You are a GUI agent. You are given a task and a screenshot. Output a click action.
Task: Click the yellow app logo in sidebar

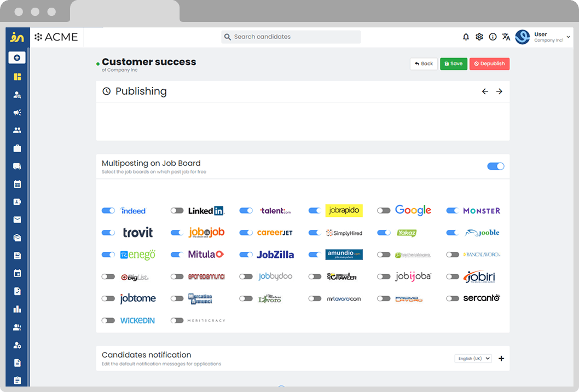[x=18, y=37]
